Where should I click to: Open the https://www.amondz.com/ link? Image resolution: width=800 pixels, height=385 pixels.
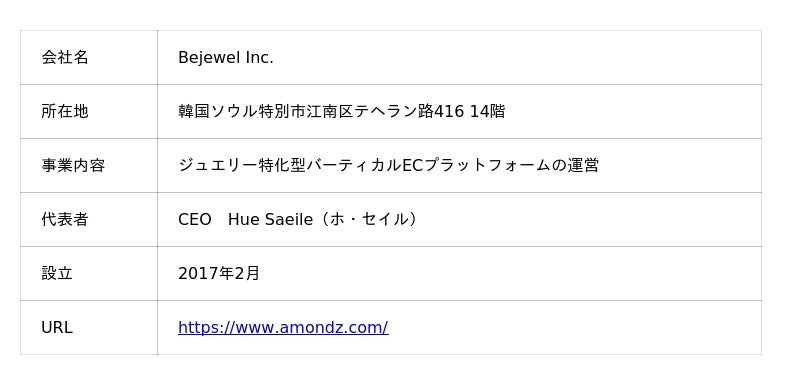283,327
